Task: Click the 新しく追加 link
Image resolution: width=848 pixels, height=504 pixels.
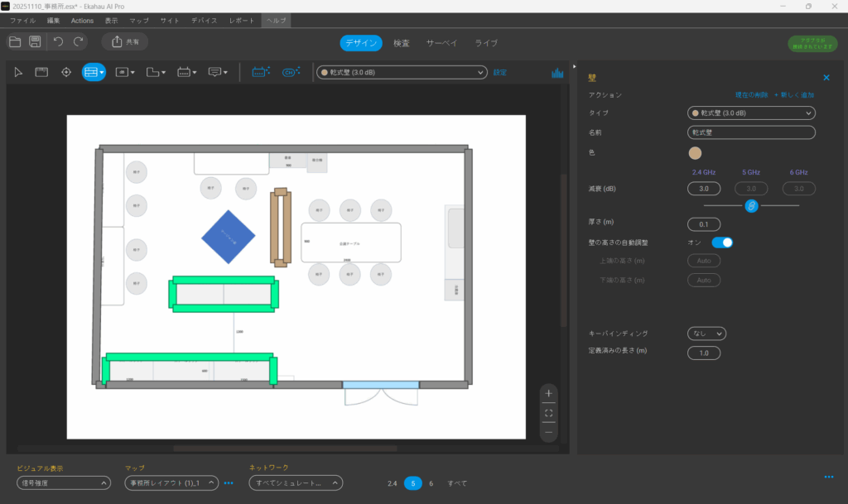Action: [793, 95]
